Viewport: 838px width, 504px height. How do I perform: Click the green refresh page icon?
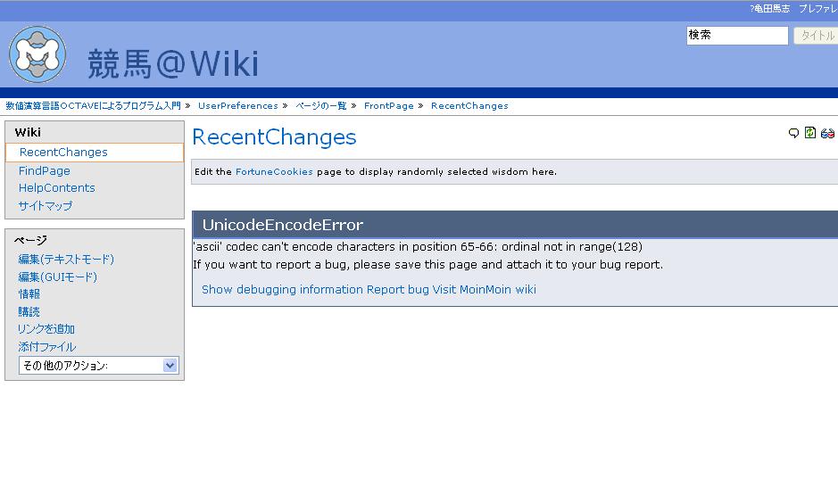[x=810, y=133]
